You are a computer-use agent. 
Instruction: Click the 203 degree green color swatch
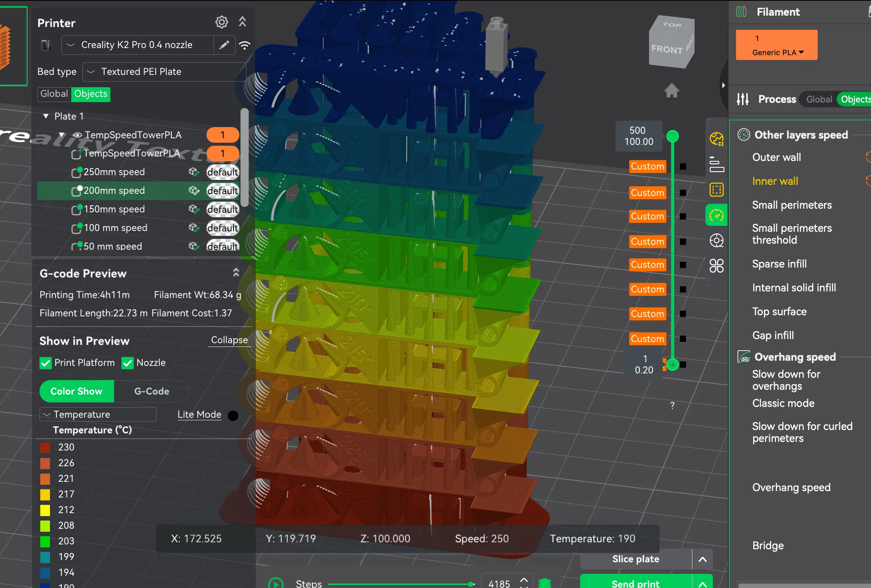point(45,541)
